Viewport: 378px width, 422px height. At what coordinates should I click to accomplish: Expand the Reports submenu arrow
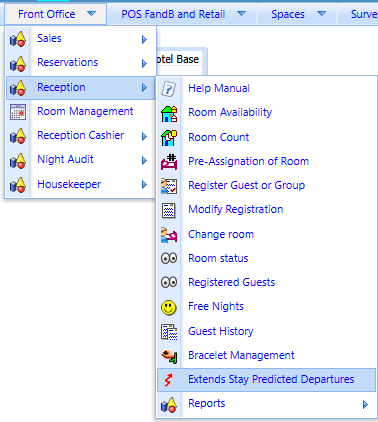[x=365, y=404]
